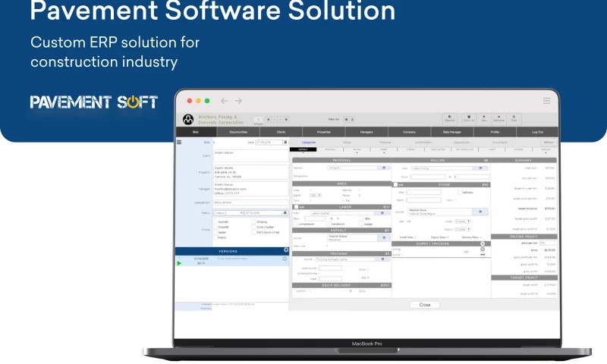
Task: Remove the milling dump row with X icon
Action: [483, 249]
